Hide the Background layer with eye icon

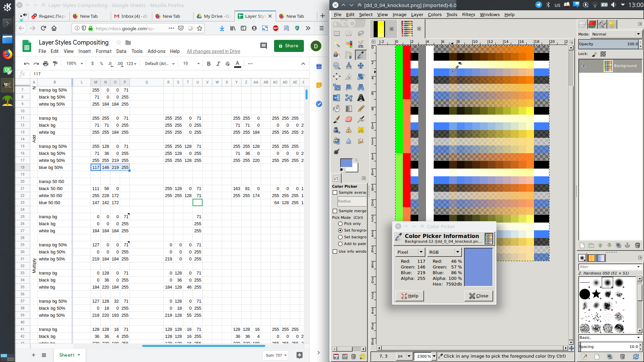pos(583,66)
